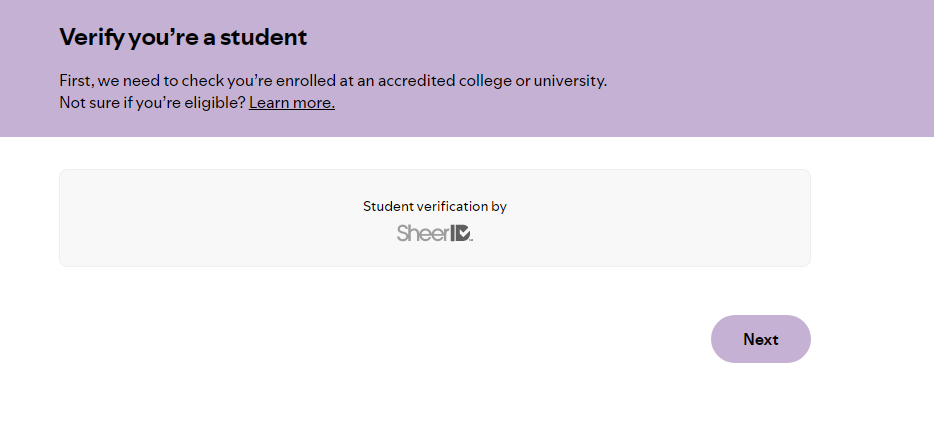The width and height of the screenshot is (934, 437).
Task: Select the word 'student' in the heading
Action: (x=263, y=37)
